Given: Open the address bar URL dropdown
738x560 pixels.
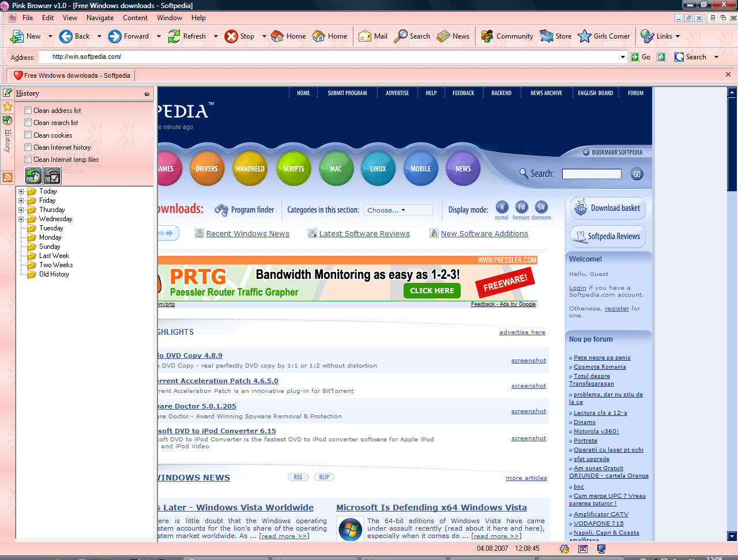Looking at the screenshot, I should (x=623, y=57).
